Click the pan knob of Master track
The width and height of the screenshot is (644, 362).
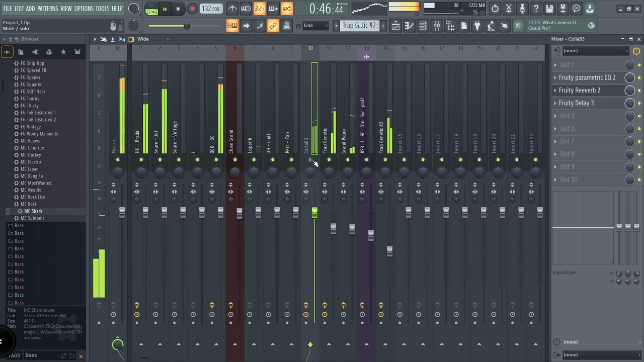(x=118, y=172)
